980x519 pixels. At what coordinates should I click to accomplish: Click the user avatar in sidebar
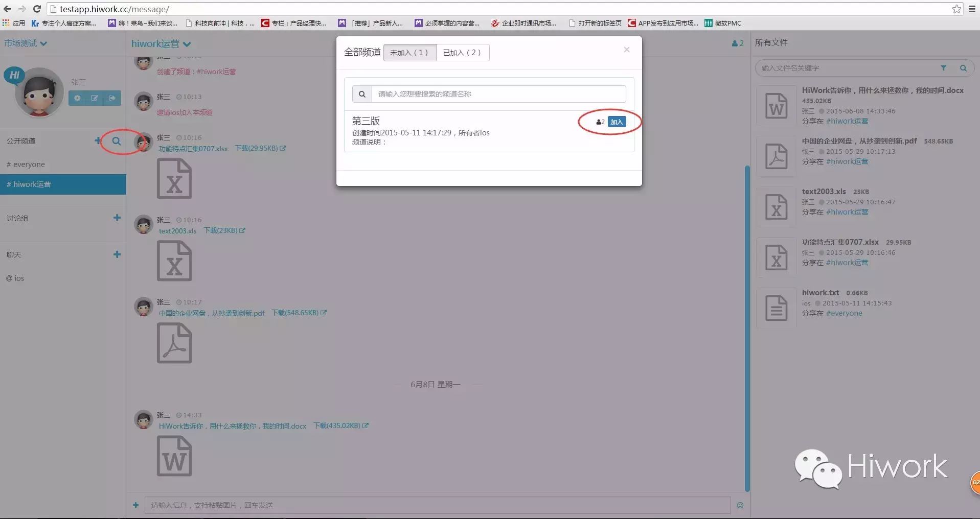[39, 92]
